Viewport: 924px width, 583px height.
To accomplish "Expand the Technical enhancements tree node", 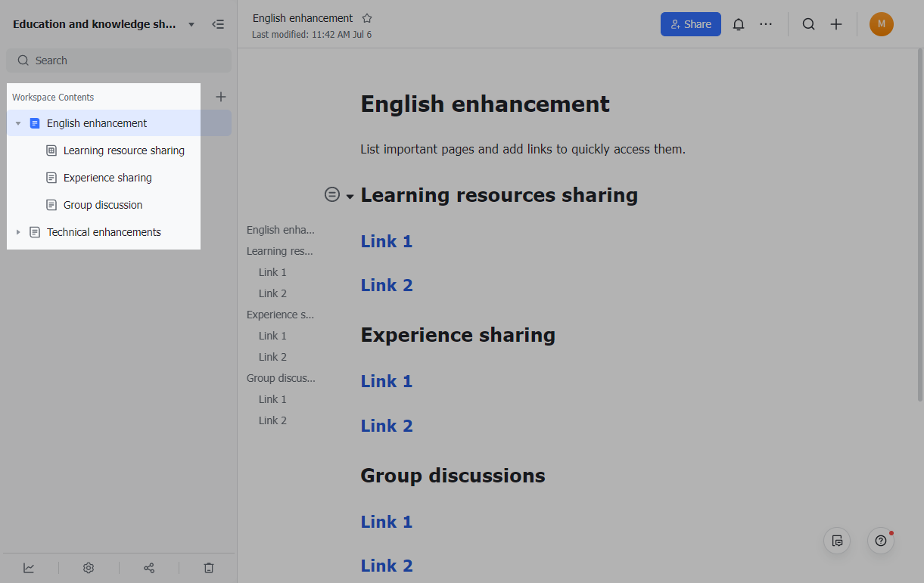I will (x=18, y=232).
